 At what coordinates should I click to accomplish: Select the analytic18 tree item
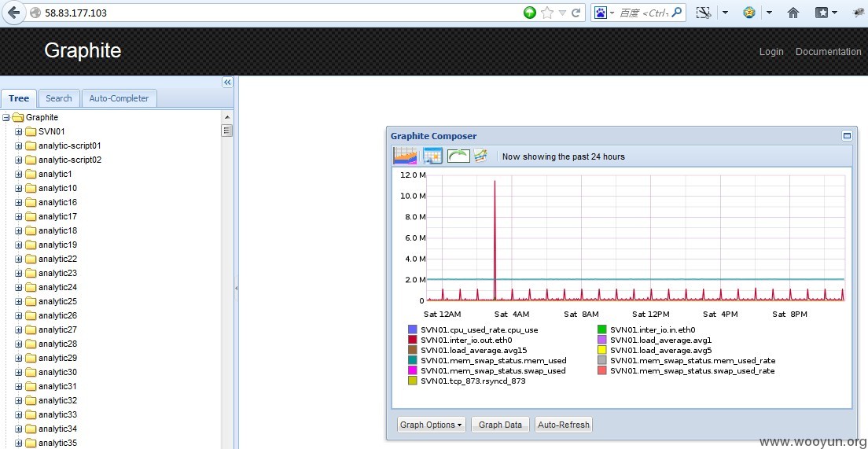pyautogui.click(x=57, y=231)
